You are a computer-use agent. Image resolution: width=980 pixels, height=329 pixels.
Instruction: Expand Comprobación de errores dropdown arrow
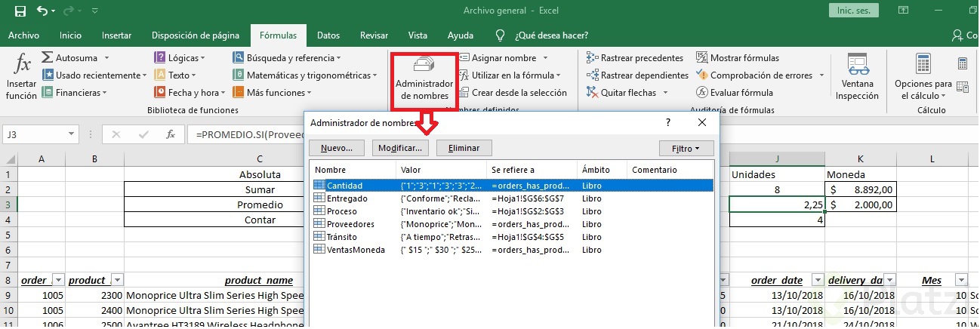(x=821, y=75)
